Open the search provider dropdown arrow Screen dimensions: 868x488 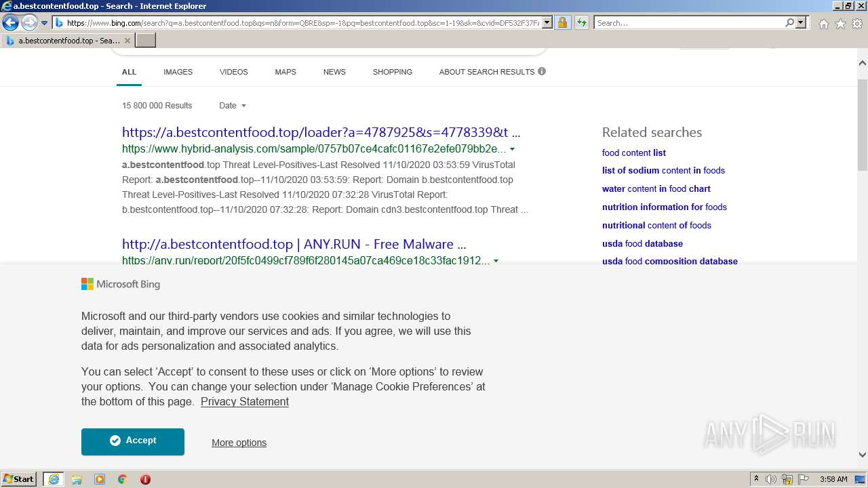pyautogui.click(x=801, y=23)
